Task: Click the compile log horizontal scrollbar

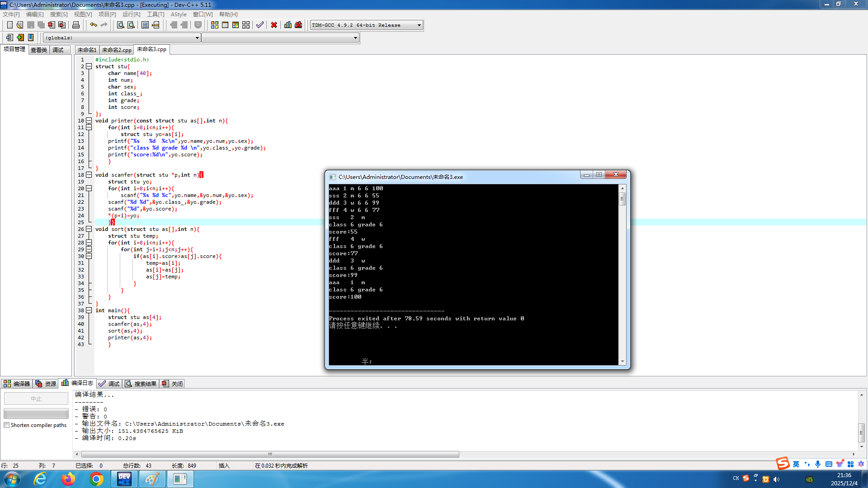Action: coord(270,454)
